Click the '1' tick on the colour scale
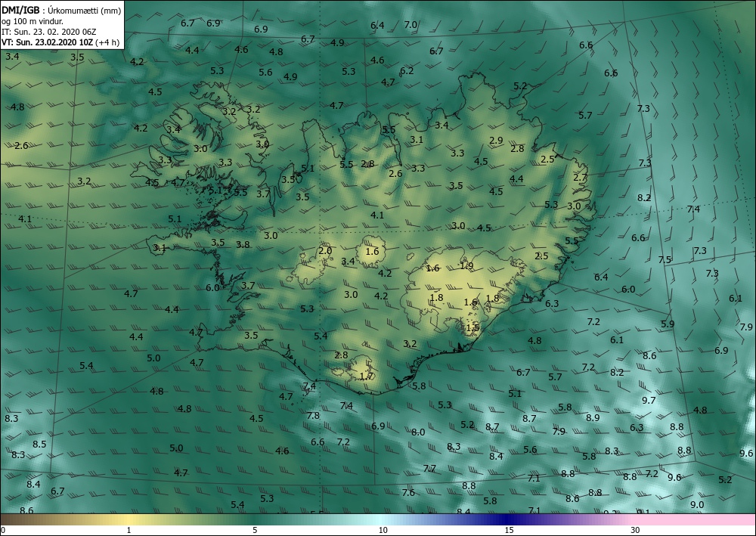This screenshot has height=536, width=756. coord(129,531)
